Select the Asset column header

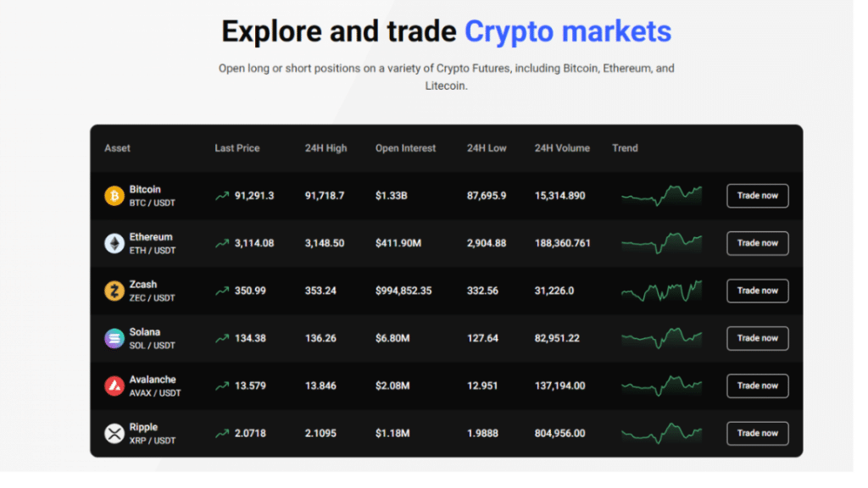tap(116, 148)
